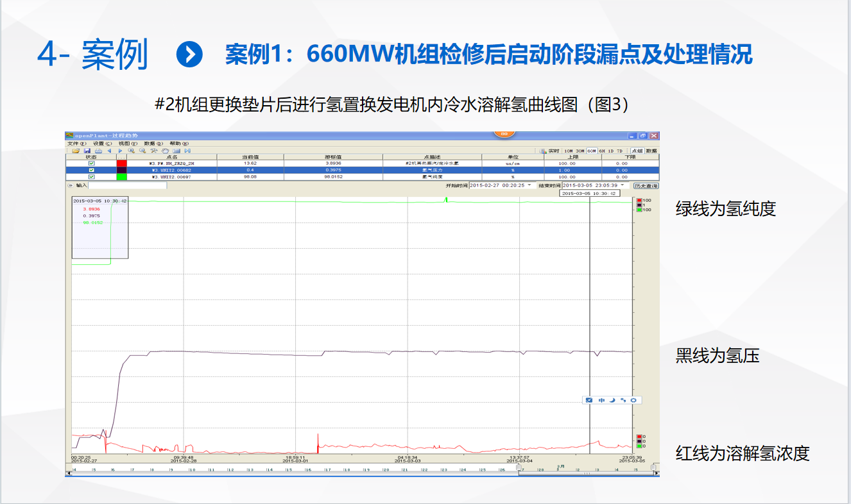Toggle checkbox for W3.UNIT2.00697 row
Image resolution: width=851 pixels, height=504 pixels.
[x=91, y=177]
